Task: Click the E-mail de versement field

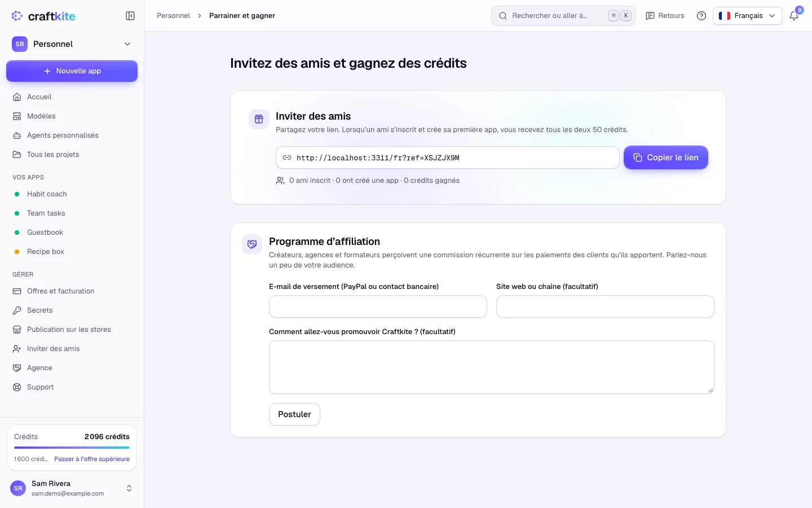Action: coord(378,306)
